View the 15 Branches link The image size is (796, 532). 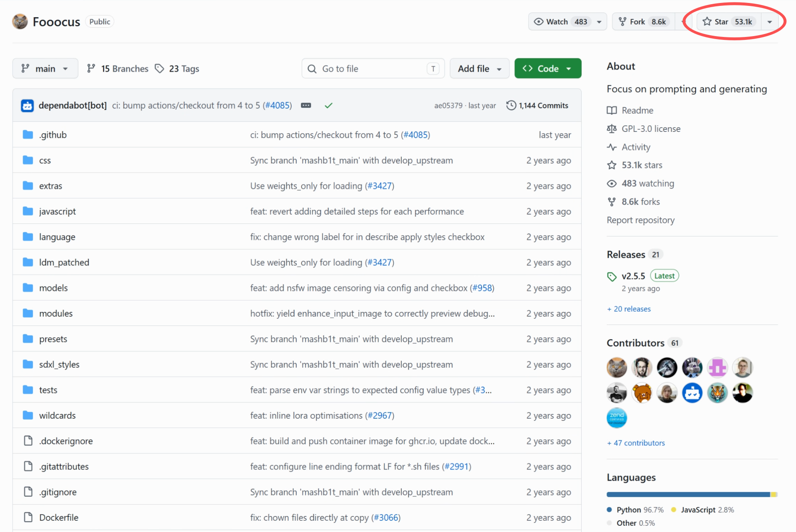pos(118,68)
